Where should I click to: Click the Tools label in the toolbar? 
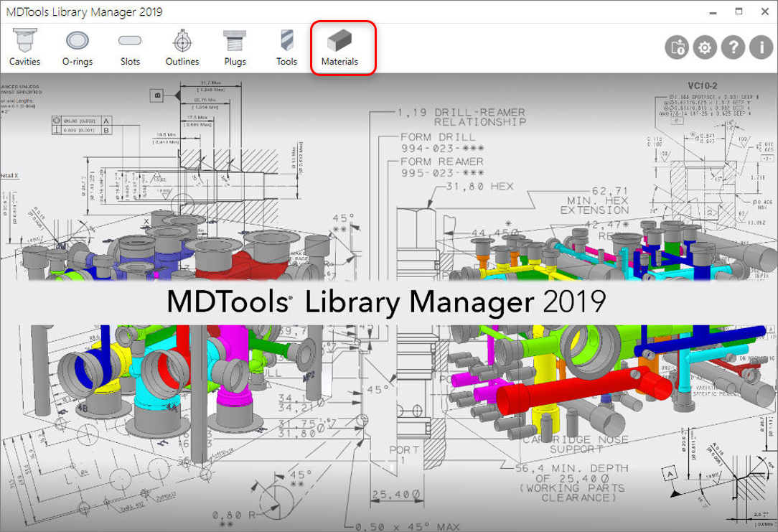point(286,62)
